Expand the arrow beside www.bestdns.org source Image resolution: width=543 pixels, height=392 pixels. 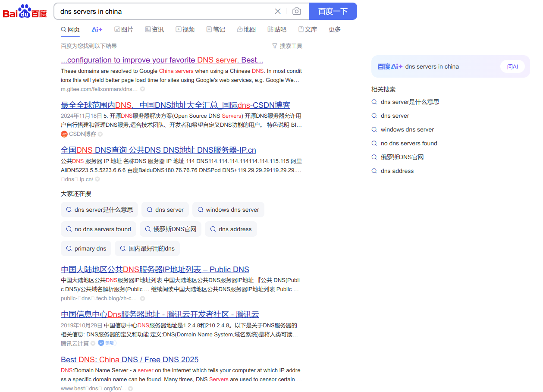pos(130,389)
